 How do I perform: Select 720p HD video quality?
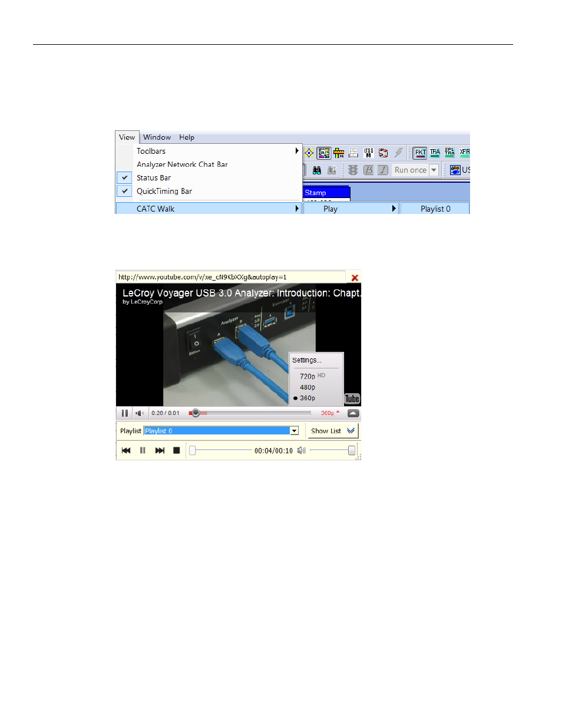tap(312, 376)
